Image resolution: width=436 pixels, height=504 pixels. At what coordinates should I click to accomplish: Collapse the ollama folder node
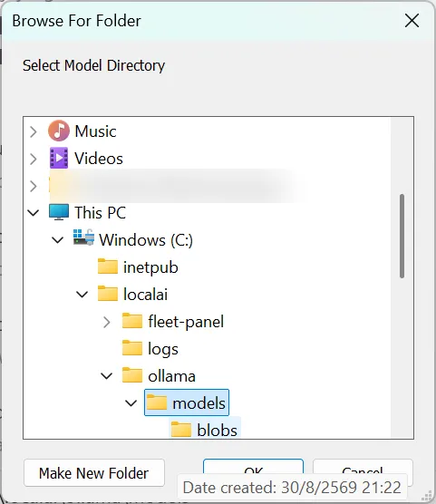coord(107,376)
